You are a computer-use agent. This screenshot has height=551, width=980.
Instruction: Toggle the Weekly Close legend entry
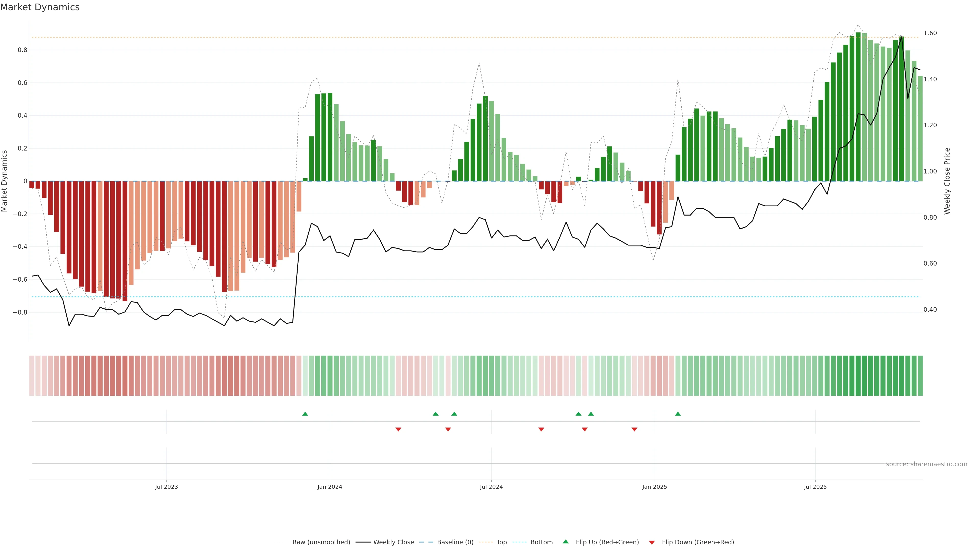coord(393,542)
